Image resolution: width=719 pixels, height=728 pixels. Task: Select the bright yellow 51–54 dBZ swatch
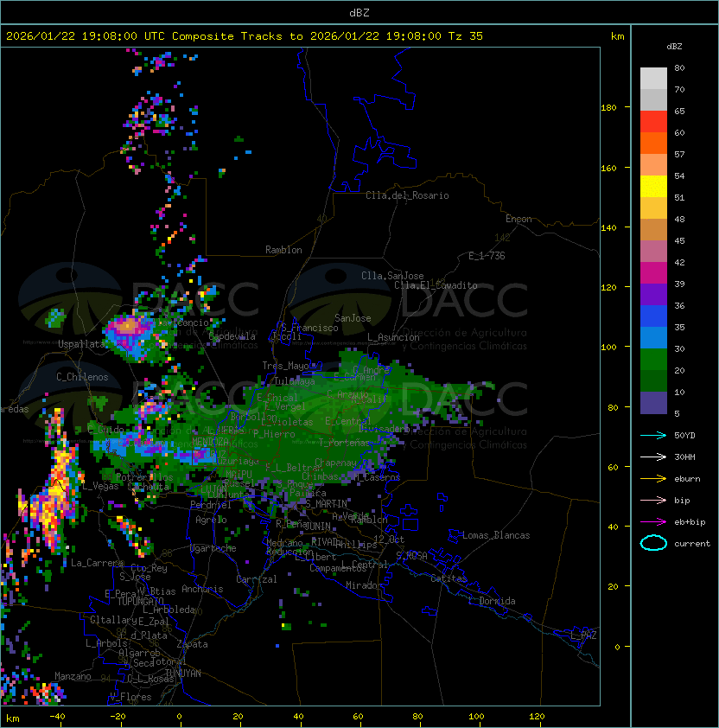point(653,186)
